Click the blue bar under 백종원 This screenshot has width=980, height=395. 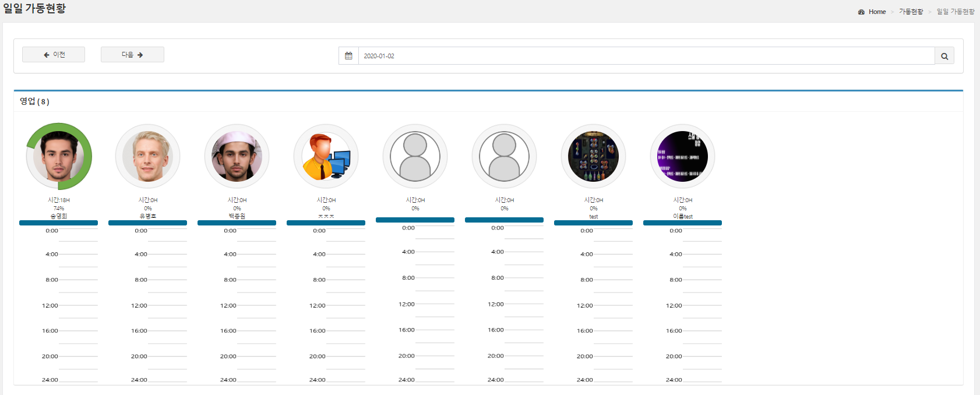(237, 223)
